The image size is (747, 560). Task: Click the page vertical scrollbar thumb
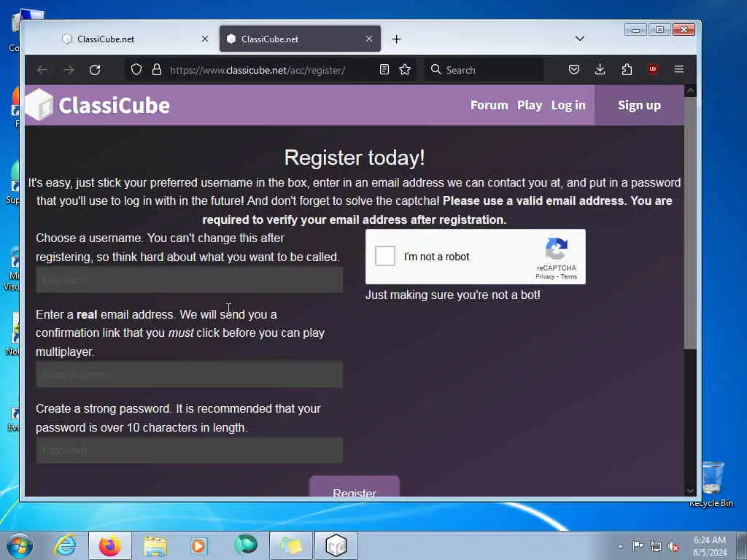(x=690, y=223)
